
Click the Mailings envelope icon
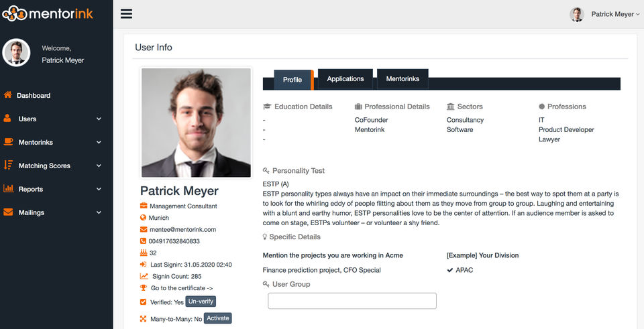[8, 212]
